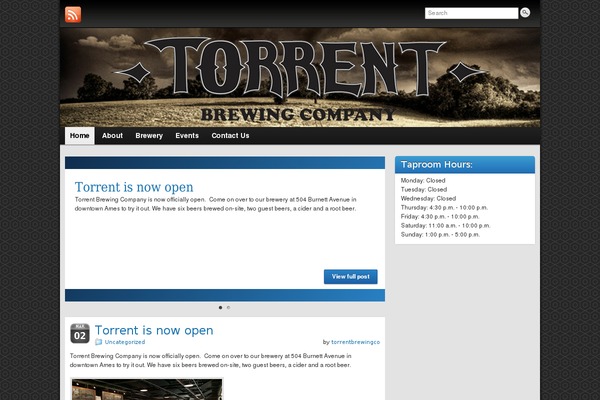Open the RSS feed icon
The height and width of the screenshot is (400, 600).
73,15
